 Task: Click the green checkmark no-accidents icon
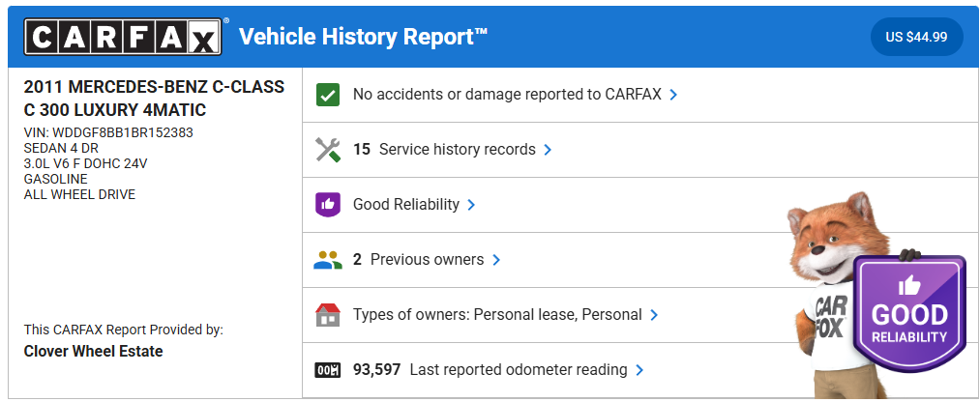[328, 95]
